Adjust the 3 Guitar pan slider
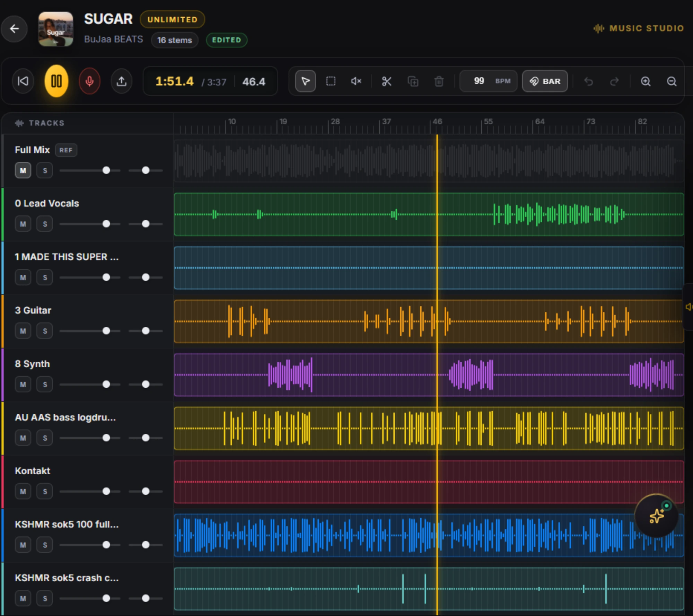This screenshot has width=693, height=616. pos(146,331)
